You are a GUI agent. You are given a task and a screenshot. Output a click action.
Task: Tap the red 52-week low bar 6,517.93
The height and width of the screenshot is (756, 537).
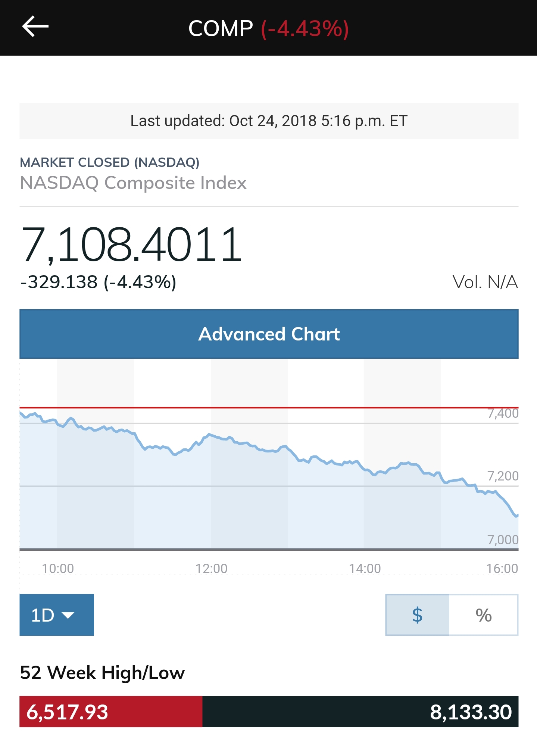pyautogui.click(x=111, y=712)
